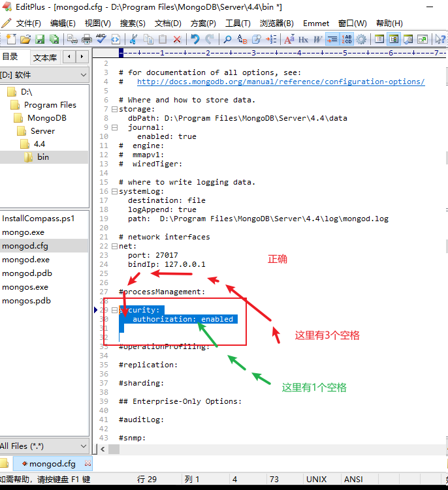Toggle the W word wrap icon
Viewport: 448px width, 490px height.
pyautogui.click(x=317, y=39)
